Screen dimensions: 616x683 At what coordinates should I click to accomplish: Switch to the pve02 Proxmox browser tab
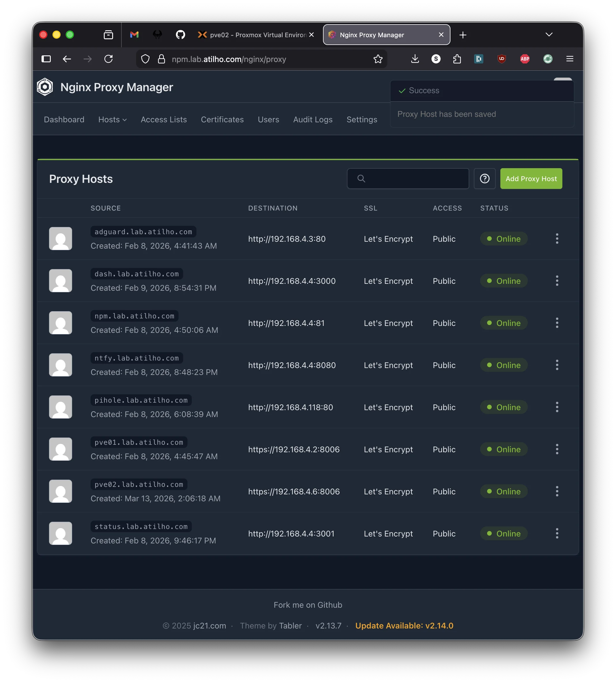[254, 35]
